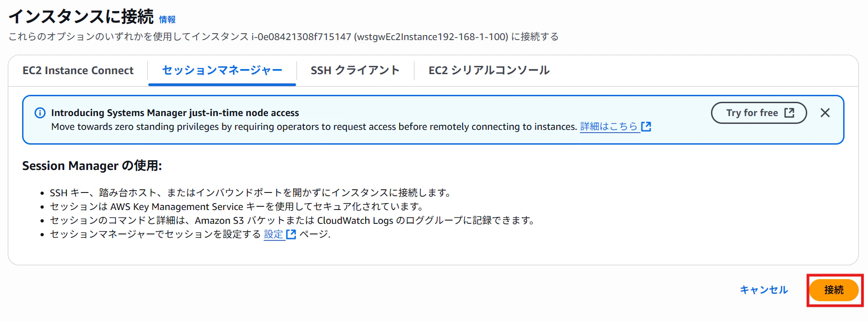Follow the 詳細はこちら link
The width and height of the screenshot is (868, 321).
(609, 127)
